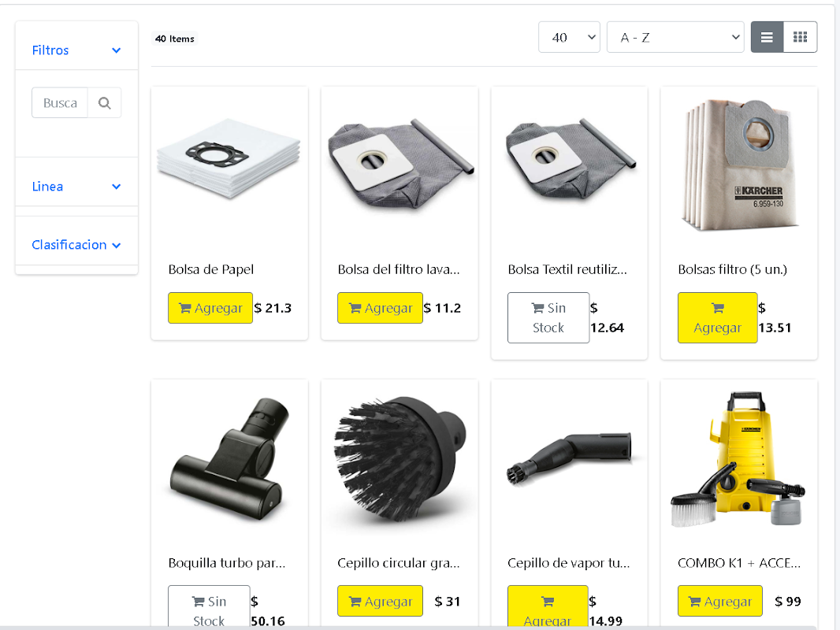840x630 pixels.
Task: Add COMBO K1 to cart
Action: [719, 601]
